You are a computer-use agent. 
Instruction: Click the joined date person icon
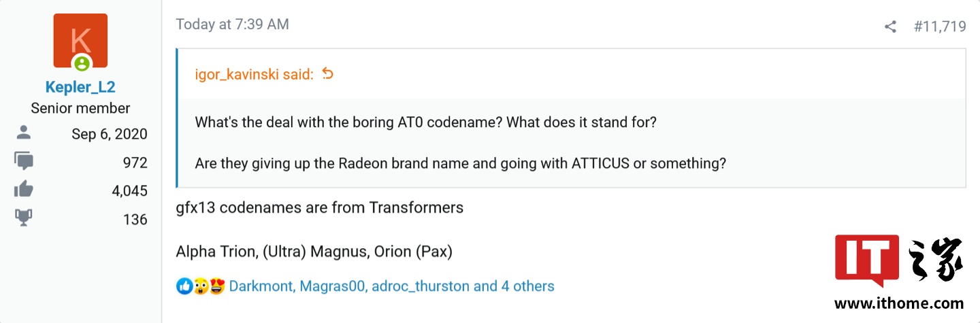pyautogui.click(x=23, y=133)
